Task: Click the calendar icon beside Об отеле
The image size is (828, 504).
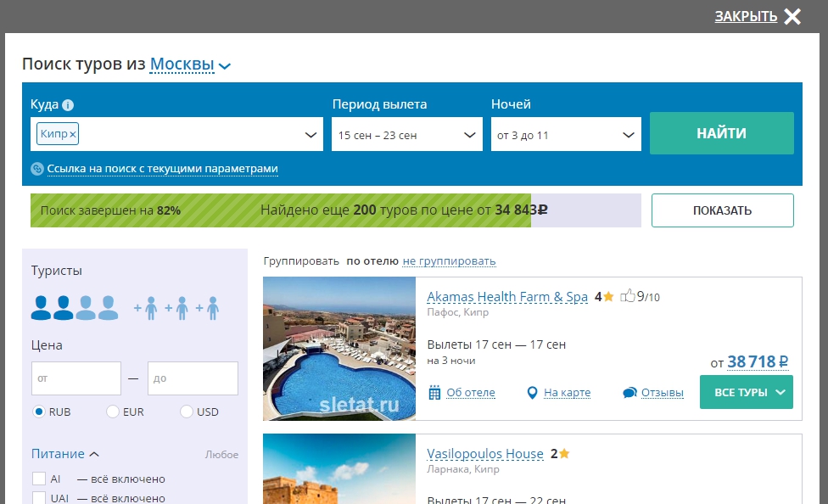Action: tap(435, 392)
